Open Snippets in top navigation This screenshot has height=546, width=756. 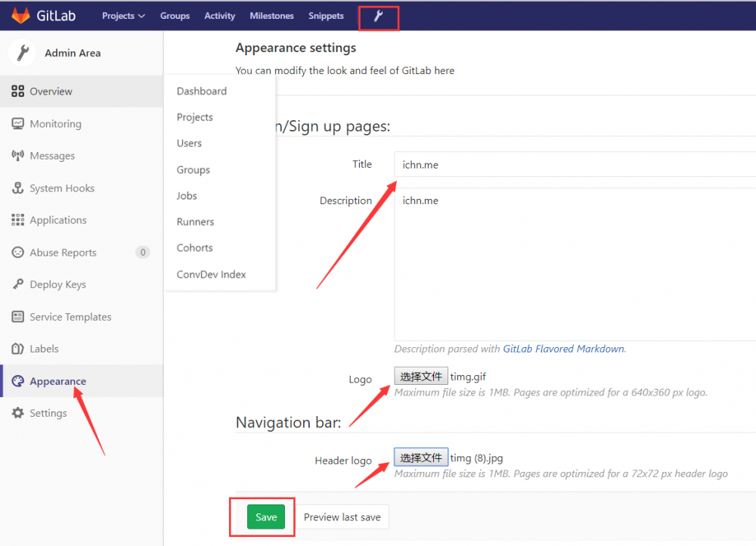pyautogui.click(x=326, y=16)
